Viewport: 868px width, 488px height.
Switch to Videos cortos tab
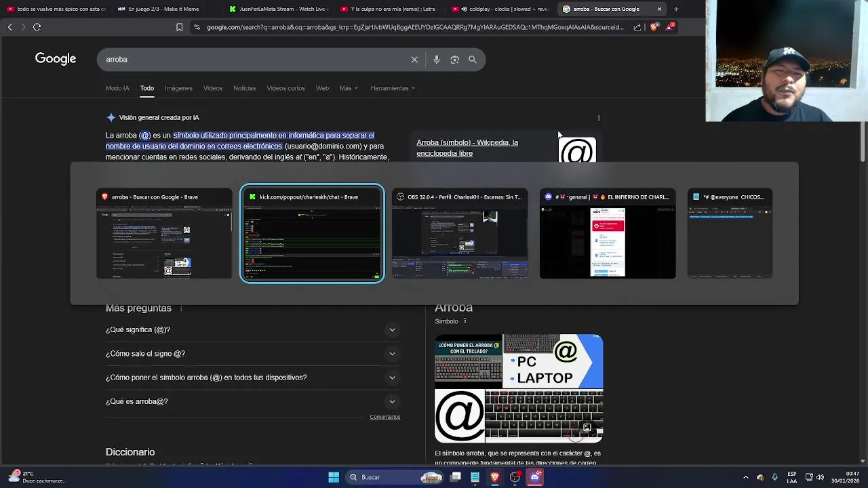285,88
